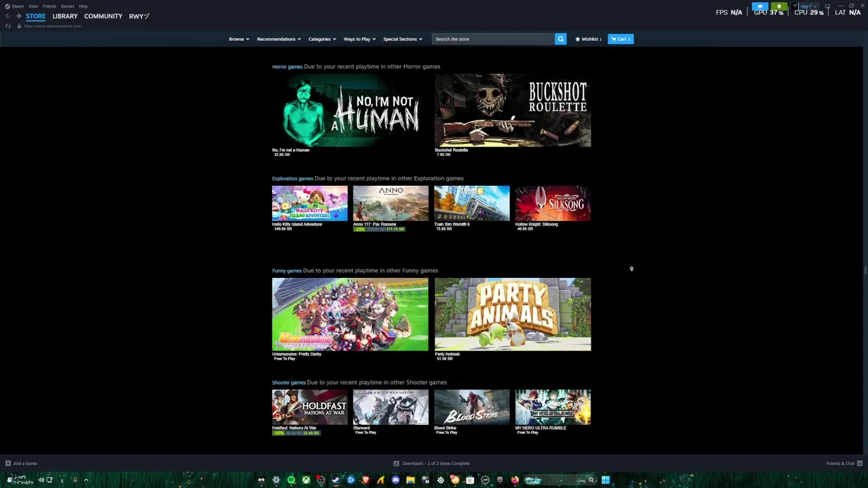Open Blood Strike thumbnail

click(x=471, y=407)
